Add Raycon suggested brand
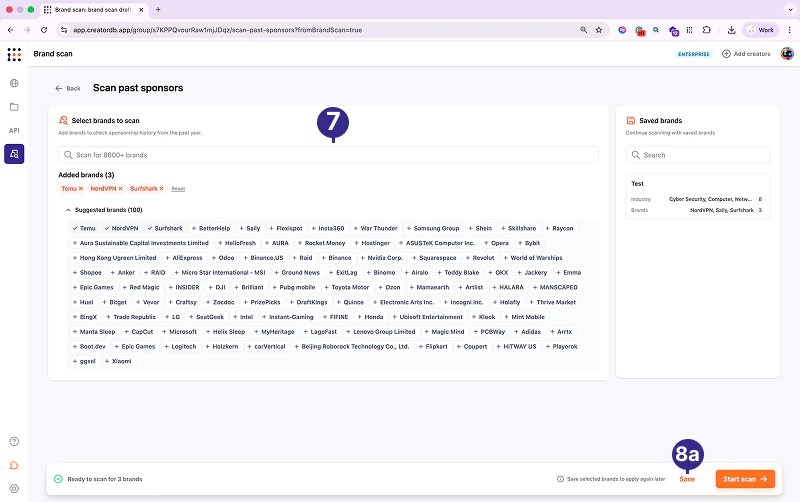 tap(559, 229)
